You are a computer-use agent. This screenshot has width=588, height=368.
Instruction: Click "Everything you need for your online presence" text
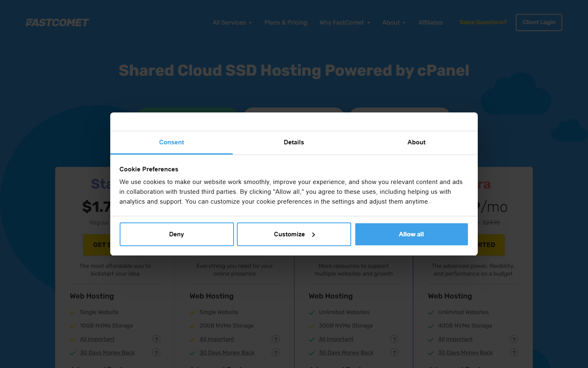click(x=234, y=270)
